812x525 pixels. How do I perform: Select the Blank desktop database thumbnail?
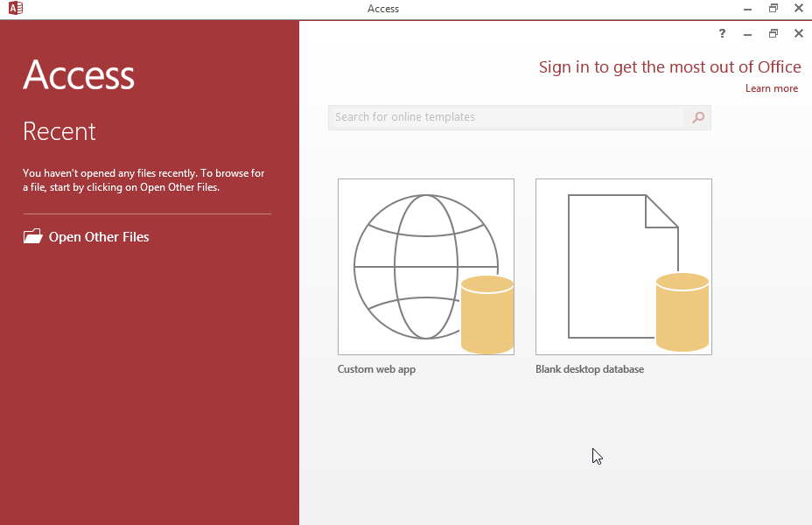point(624,267)
